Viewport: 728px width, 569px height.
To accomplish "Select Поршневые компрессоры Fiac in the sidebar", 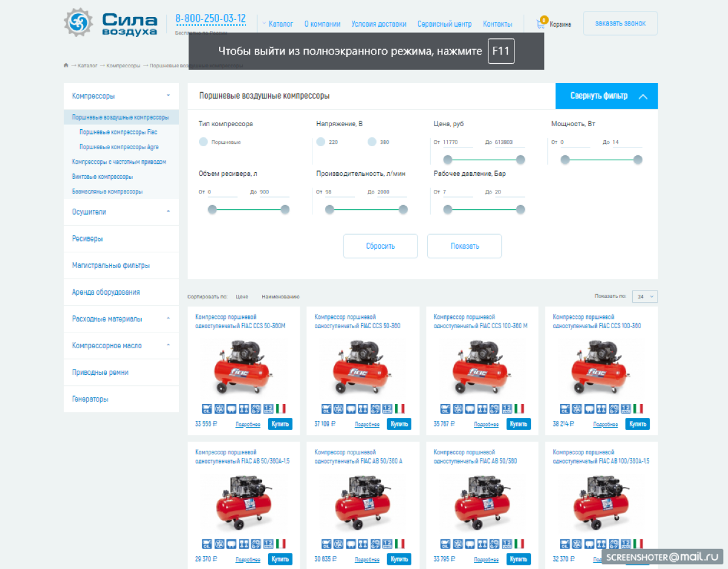I will point(118,132).
